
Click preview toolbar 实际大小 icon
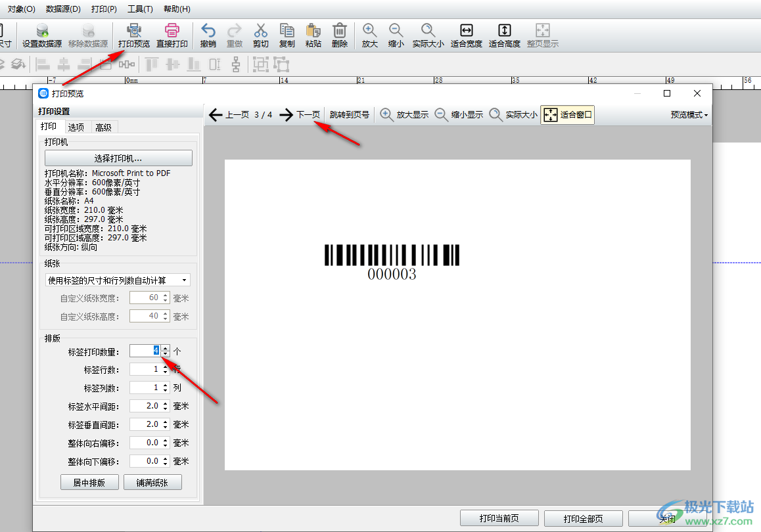pos(513,115)
